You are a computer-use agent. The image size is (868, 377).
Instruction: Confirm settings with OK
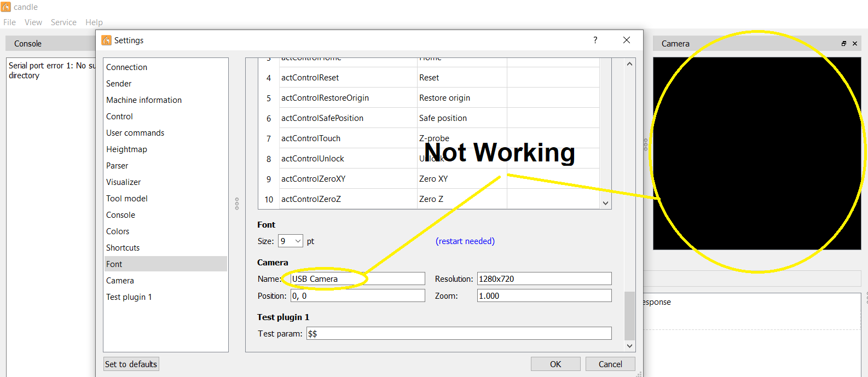[555, 364]
